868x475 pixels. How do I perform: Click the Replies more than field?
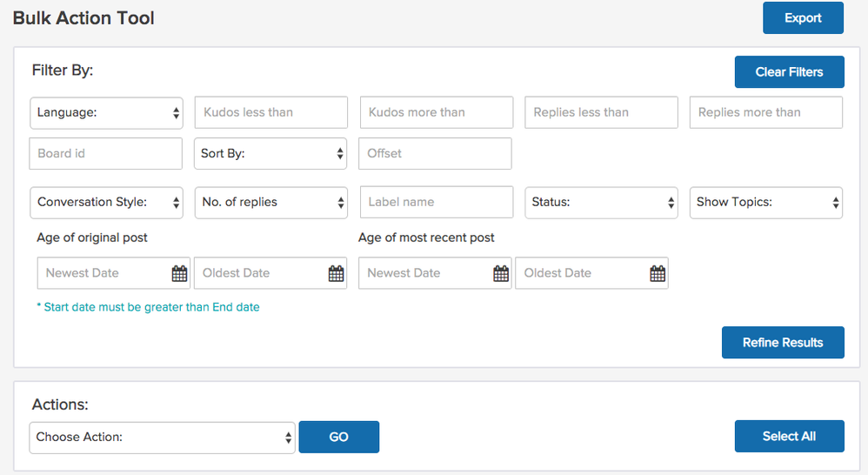click(765, 112)
